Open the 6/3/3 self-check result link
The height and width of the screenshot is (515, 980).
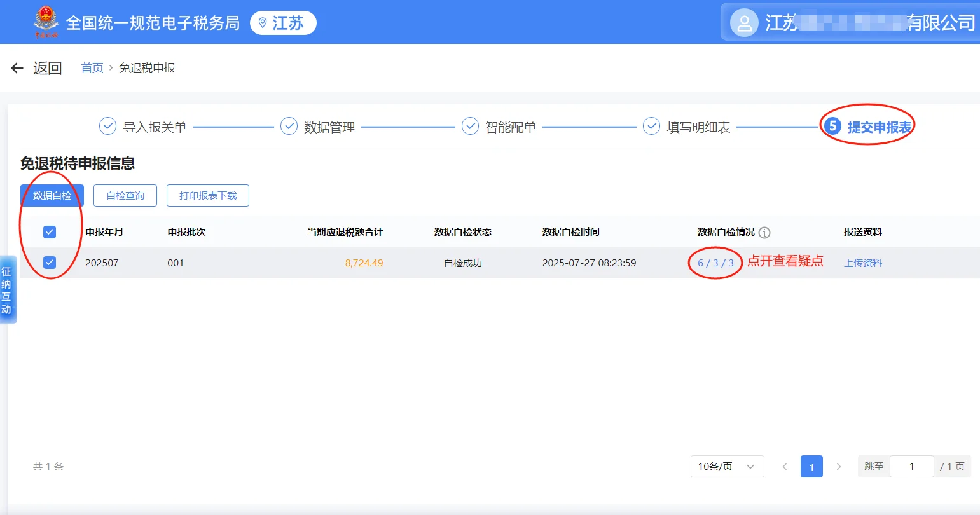(714, 262)
